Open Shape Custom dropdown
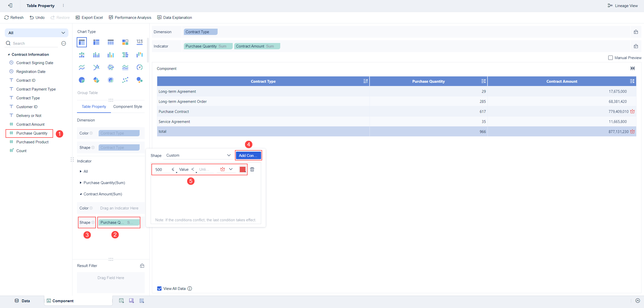 click(198, 155)
